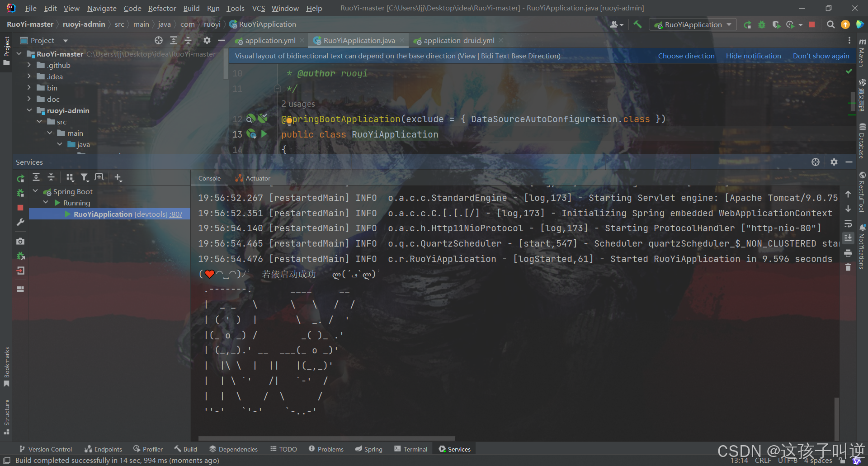Open the Terminal tool window tab
The height and width of the screenshot is (466, 868).
point(410,449)
